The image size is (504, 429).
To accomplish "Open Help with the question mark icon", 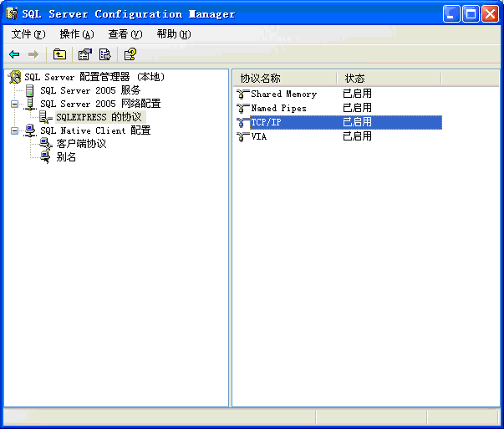I will [130, 54].
